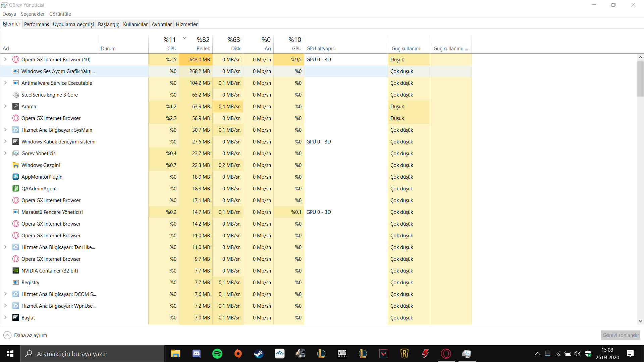Click the AppMonitorPlugIn icon

pos(16,177)
